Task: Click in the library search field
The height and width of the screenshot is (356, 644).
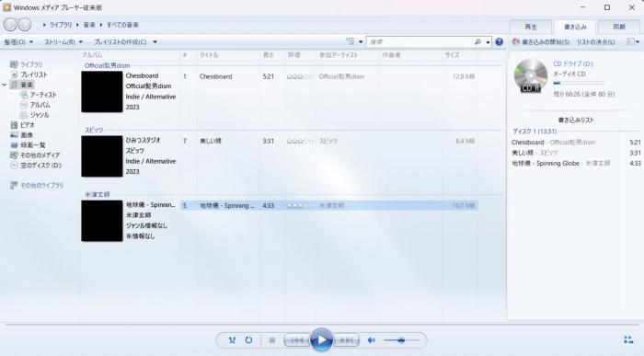Action: click(420, 42)
